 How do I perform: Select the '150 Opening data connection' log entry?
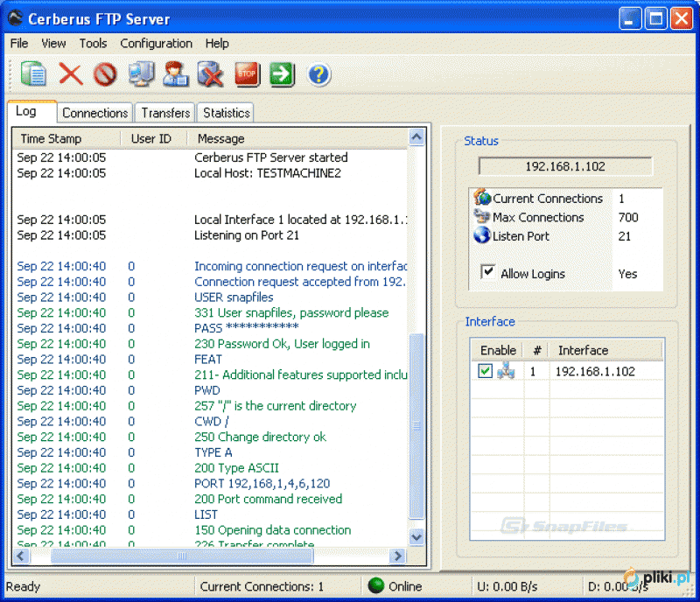pyautogui.click(x=210, y=530)
